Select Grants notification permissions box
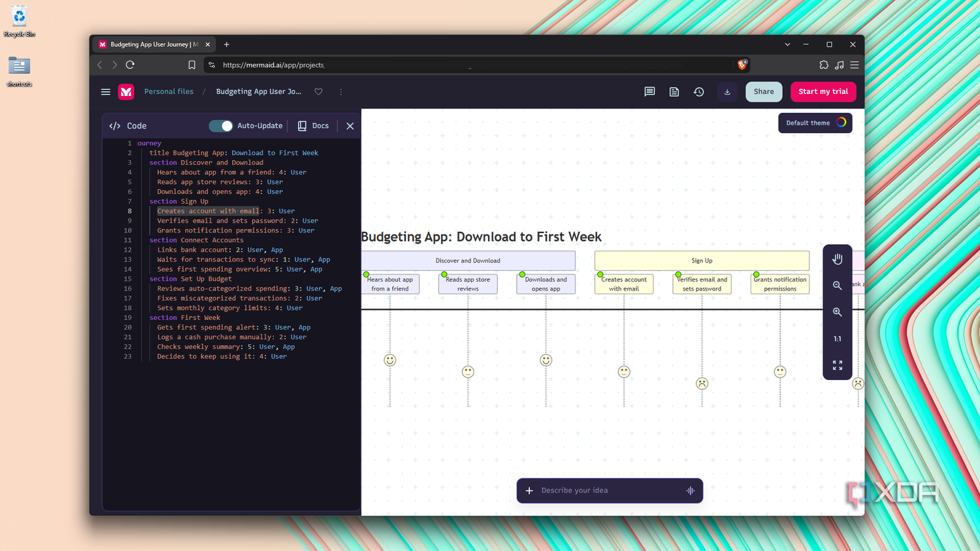 point(780,284)
